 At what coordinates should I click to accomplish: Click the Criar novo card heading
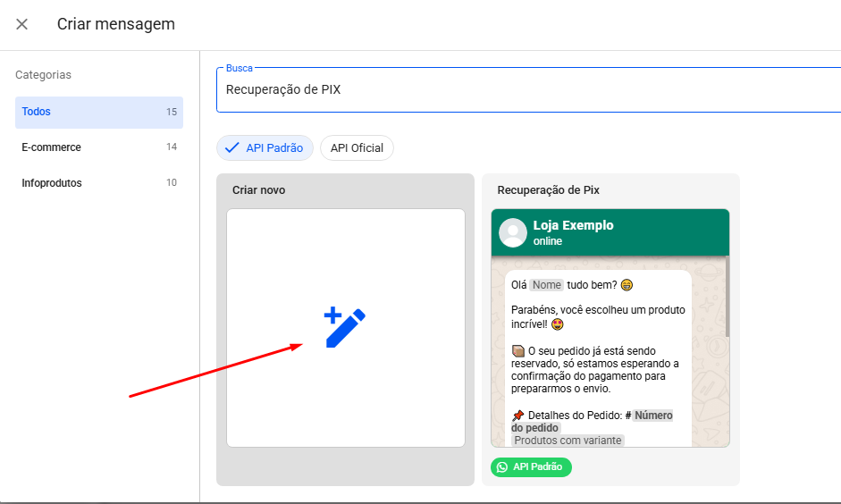[258, 190]
